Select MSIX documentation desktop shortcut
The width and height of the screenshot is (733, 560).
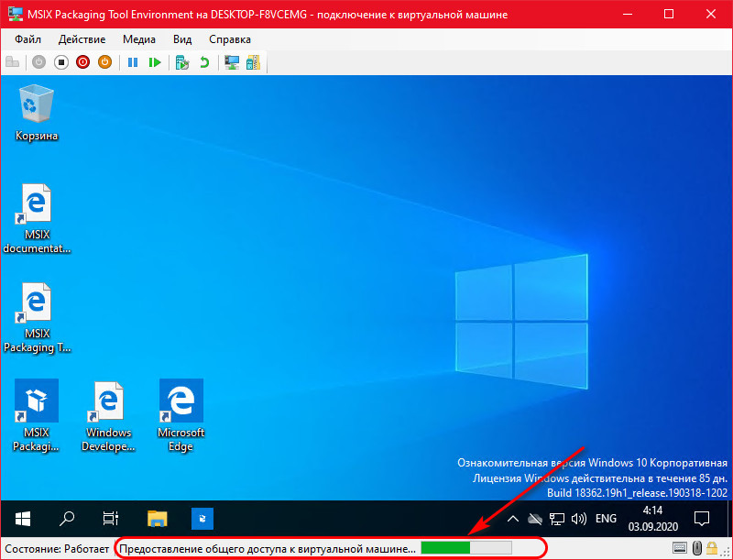[37, 218]
